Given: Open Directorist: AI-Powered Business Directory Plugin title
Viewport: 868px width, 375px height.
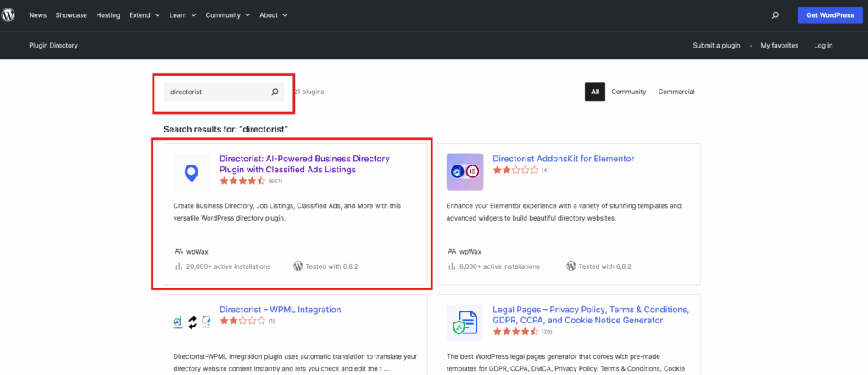Looking at the screenshot, I should pos(304,164).
